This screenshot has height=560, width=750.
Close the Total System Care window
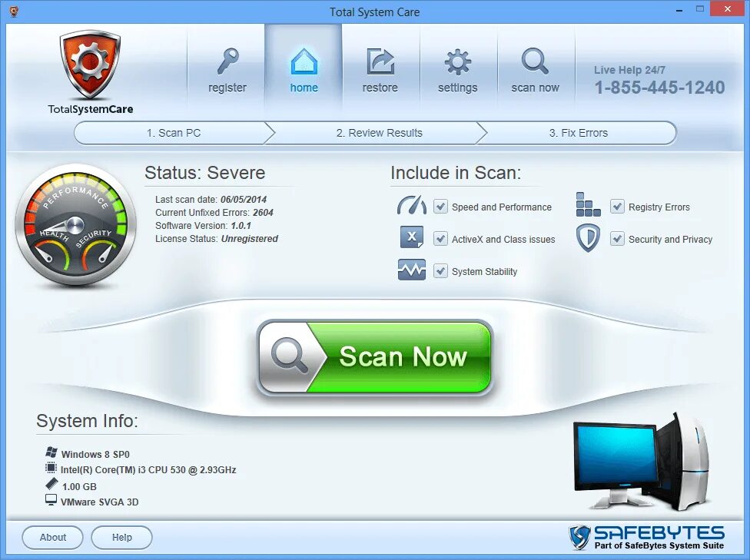727,8
